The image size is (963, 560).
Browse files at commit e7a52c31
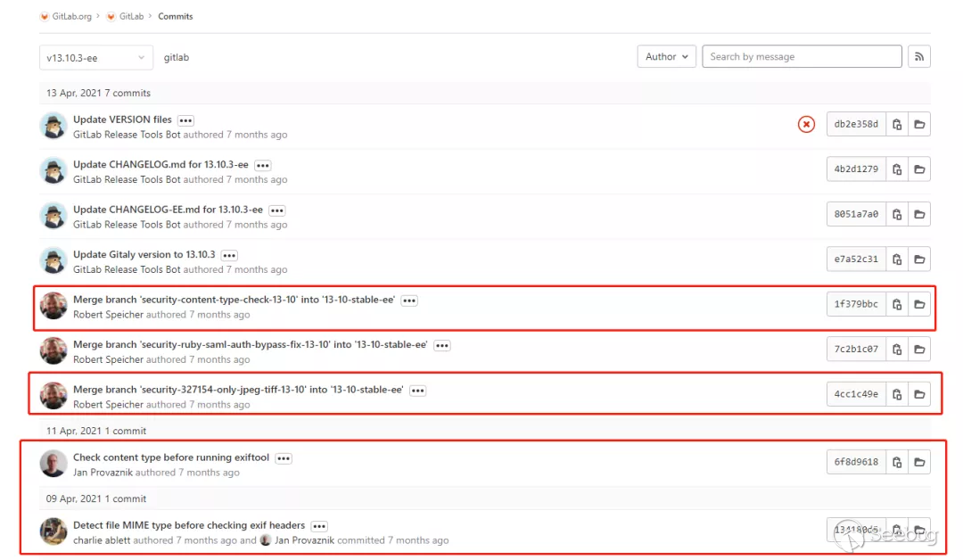[919, 259]
